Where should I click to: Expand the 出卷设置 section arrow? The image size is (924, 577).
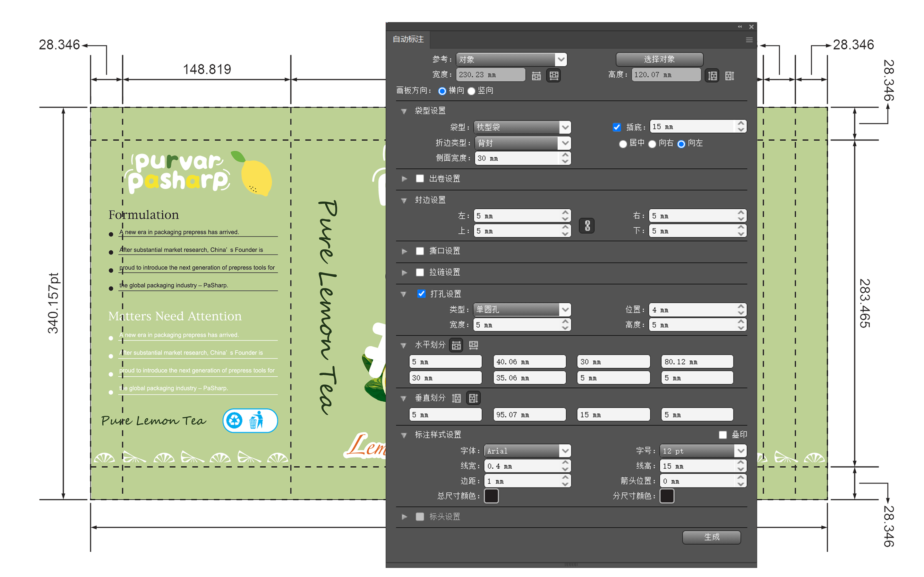pyautogui.click(x=404, y=179)
